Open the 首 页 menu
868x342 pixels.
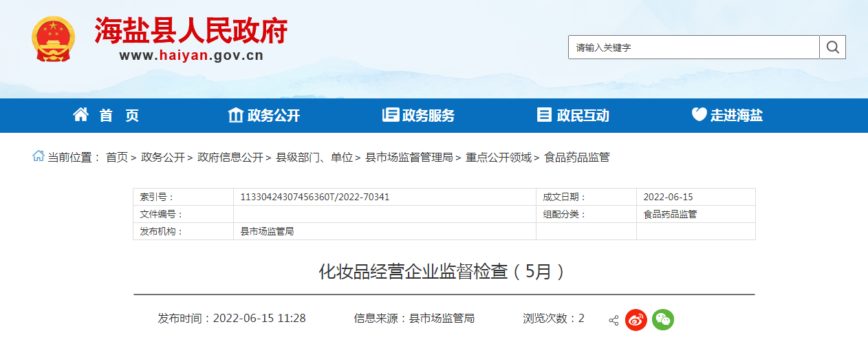(119, 116)
